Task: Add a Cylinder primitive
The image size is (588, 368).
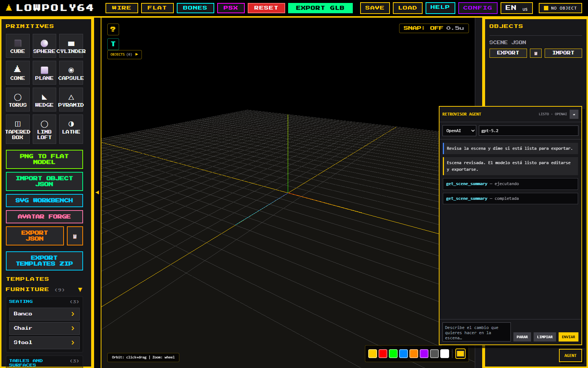Action: click(x=71, y=46)
